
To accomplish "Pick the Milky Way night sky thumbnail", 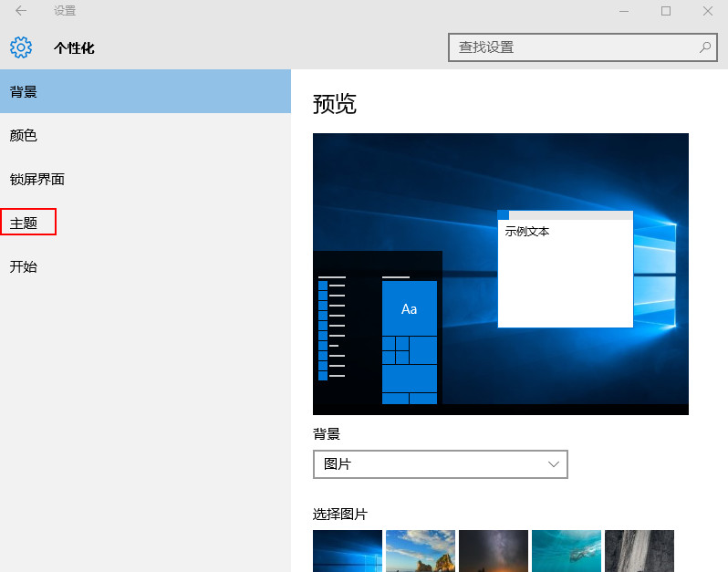I will (493, 550).
